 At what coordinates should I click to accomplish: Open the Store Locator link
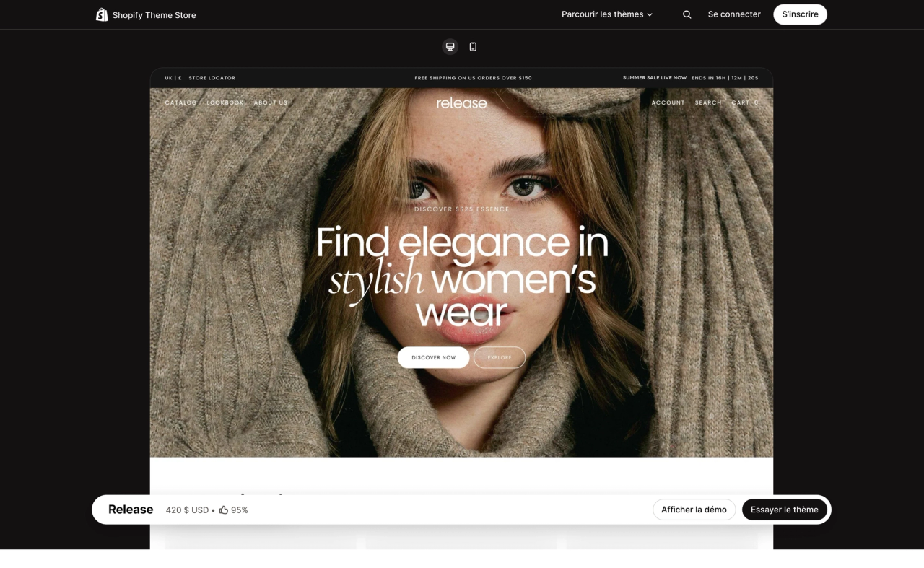pyautogui.click(x=212, y=78)
